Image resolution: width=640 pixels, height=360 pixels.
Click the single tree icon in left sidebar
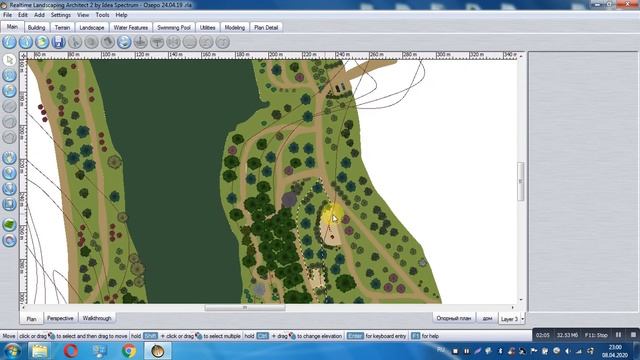click(9, 173)
